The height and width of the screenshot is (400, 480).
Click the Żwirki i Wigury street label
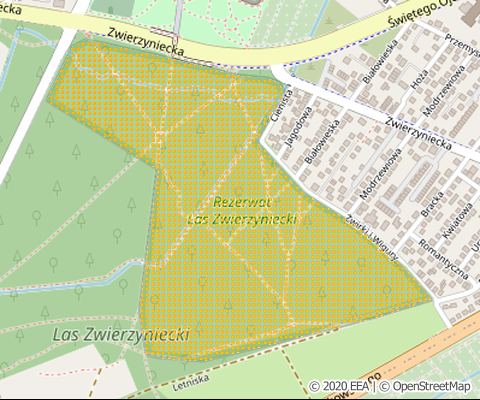[x=371, y=237]
